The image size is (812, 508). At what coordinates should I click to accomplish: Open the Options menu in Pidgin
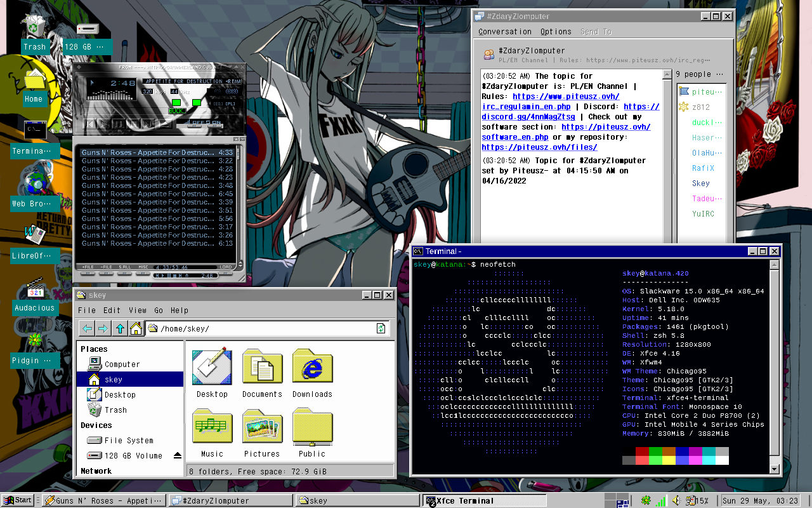tap(556, 32)
